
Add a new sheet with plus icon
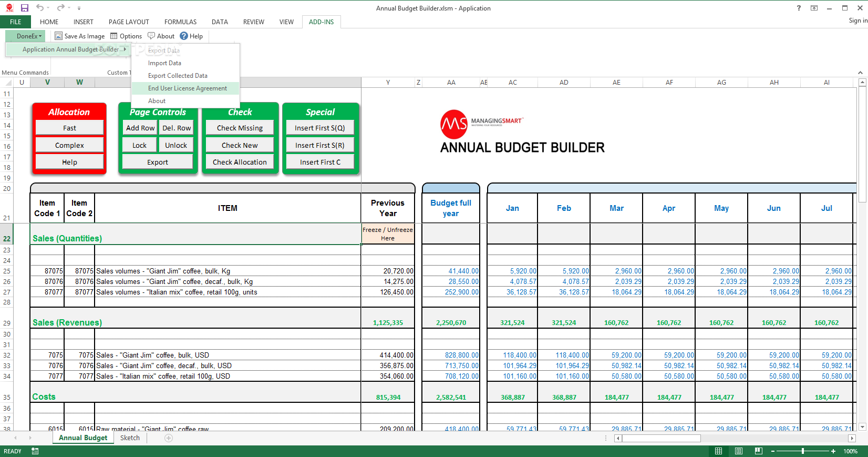(x=169, y=438)
